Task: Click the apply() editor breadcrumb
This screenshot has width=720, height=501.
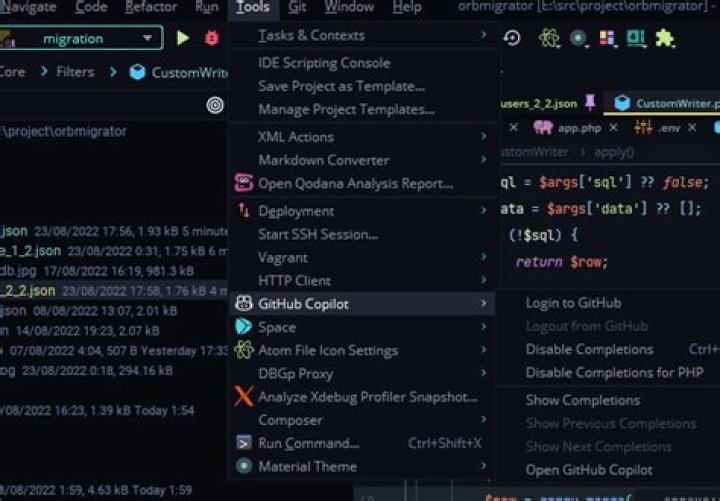Action: (x=614, y=152)
